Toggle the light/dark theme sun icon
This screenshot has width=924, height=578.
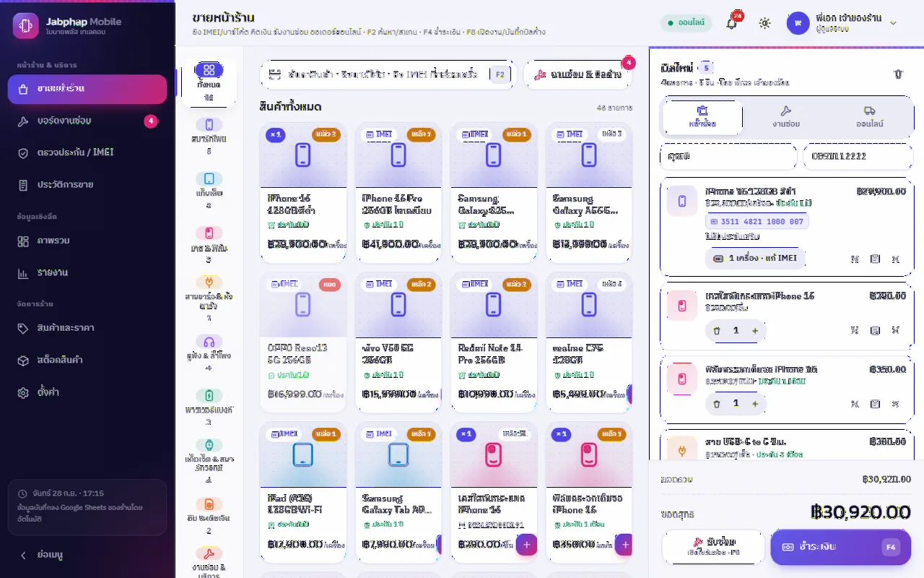pyautogui.click(x=764, y=23)
